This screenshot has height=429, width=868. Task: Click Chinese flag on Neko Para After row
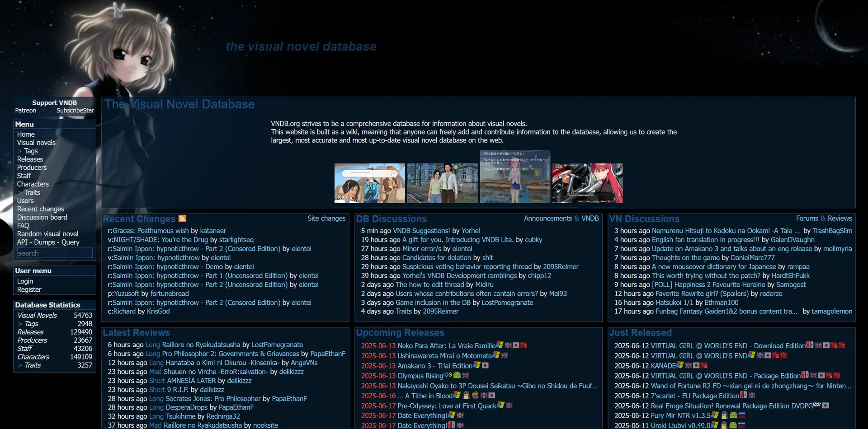click(524, 345)
